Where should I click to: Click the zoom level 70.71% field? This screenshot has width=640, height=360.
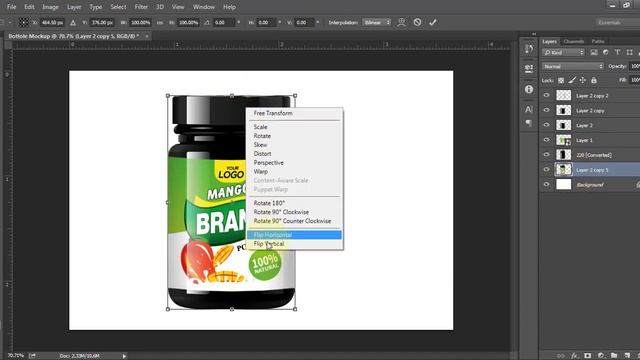[16, 356]
